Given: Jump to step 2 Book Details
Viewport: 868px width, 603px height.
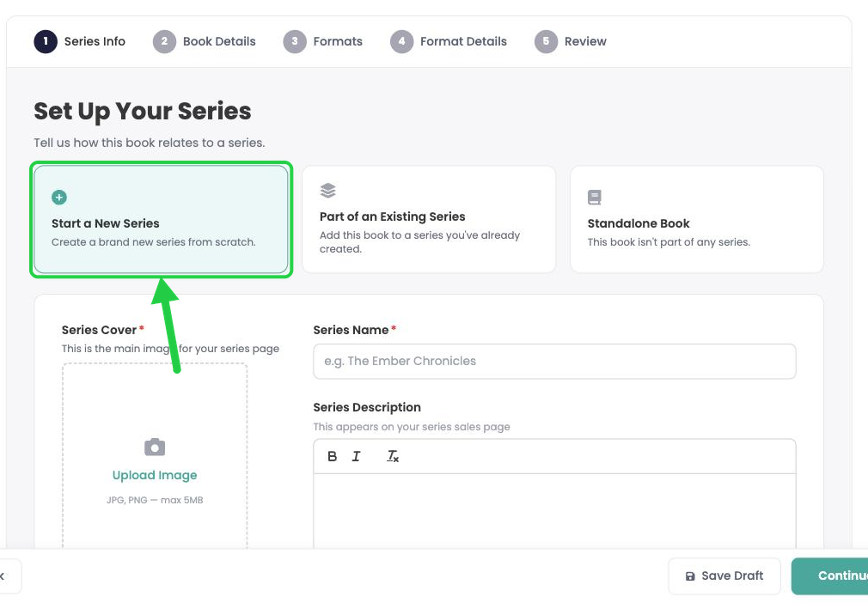Looking at the screenshot, I should [205, 41].
